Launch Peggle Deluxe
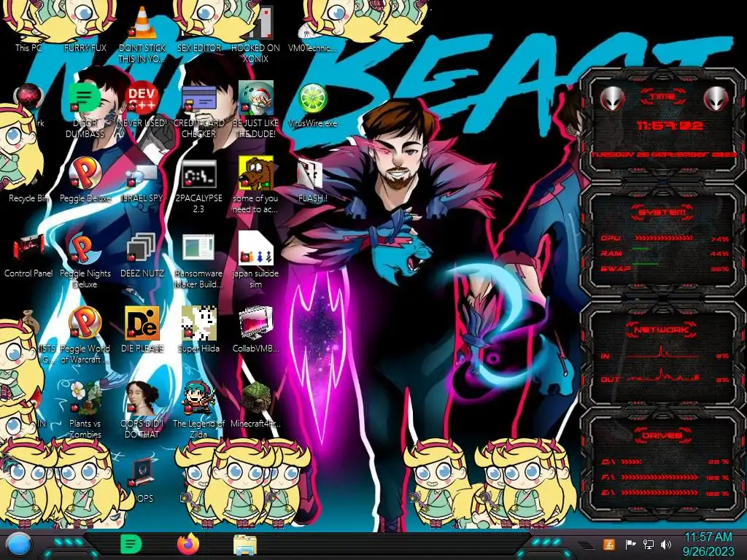747x560 pixels. (x=85, y=180)
